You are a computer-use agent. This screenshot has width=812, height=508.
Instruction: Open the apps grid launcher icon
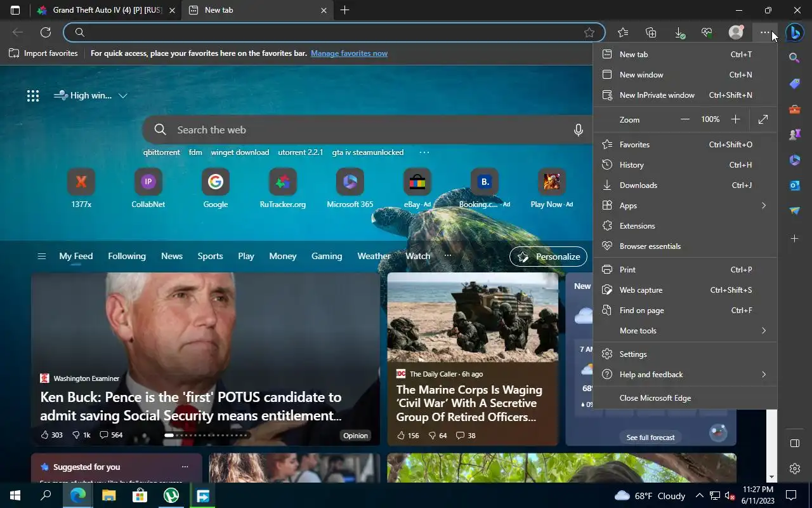33,96
